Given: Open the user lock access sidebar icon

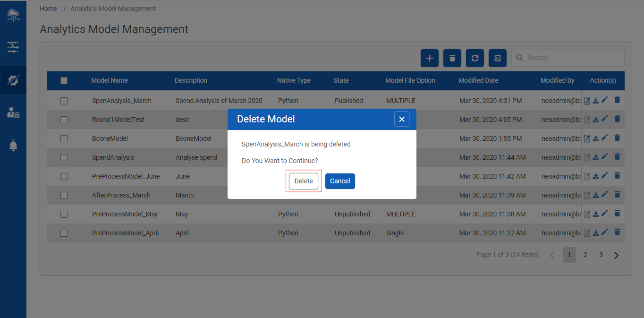Looking at the screenshot, I should [13, 112].
